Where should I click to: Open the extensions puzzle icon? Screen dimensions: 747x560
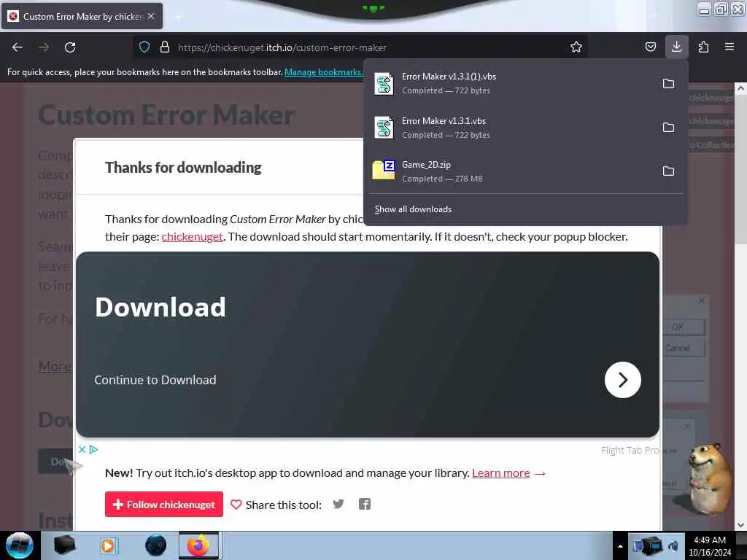pos(703,47)
